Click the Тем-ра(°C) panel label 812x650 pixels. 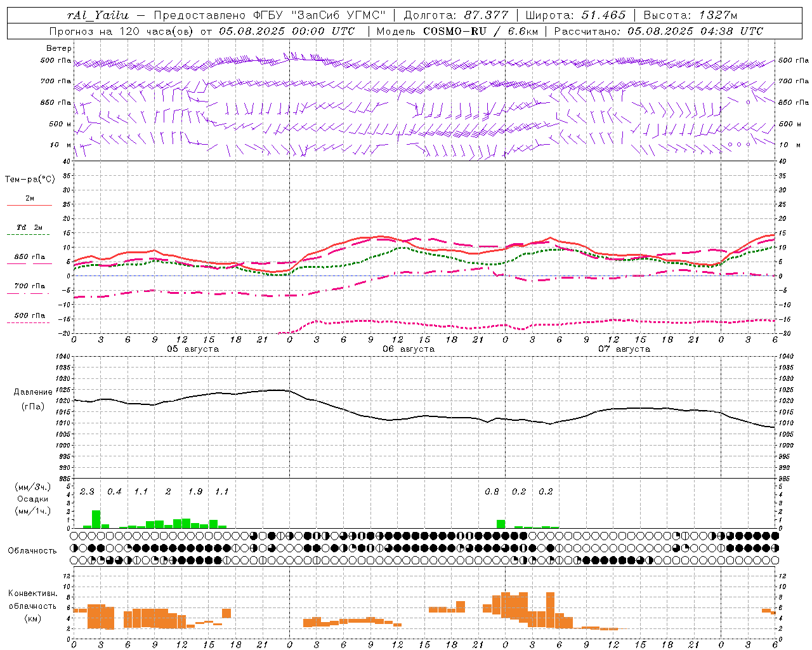point(30,180)
